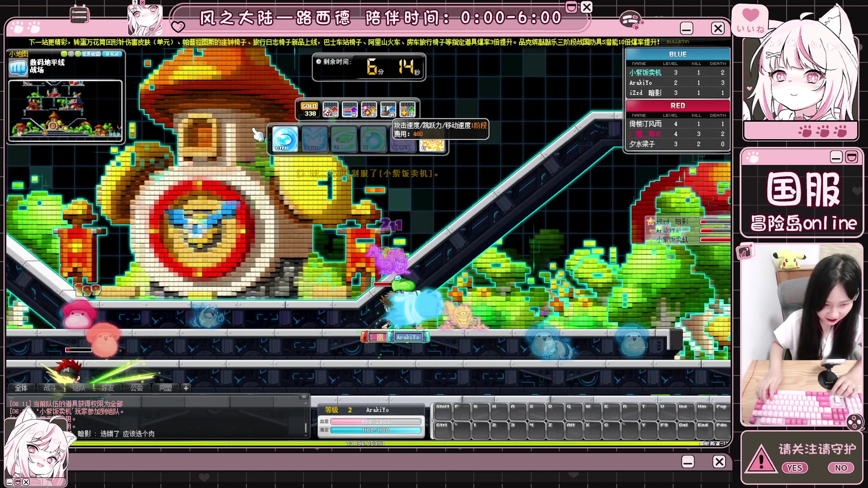Click the notes list icon in top bar
Image resolution: width=868 pixels, height=488 pixels.
(x=79, y=15)
